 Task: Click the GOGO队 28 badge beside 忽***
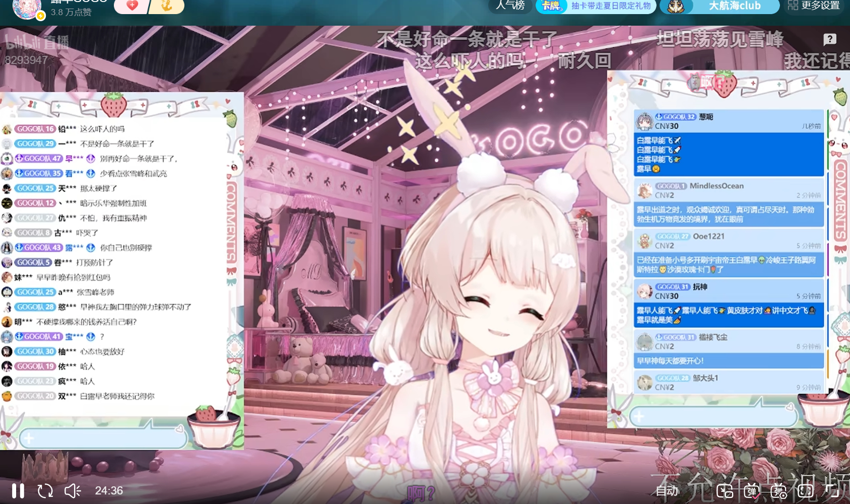[35, 307]
